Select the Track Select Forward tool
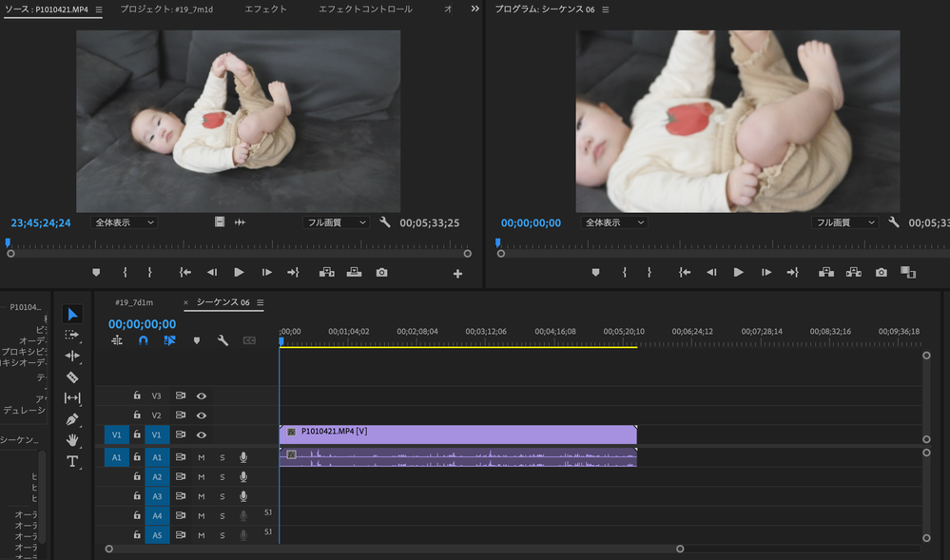This screenshot has width=950, height=560. click(72, 335)
